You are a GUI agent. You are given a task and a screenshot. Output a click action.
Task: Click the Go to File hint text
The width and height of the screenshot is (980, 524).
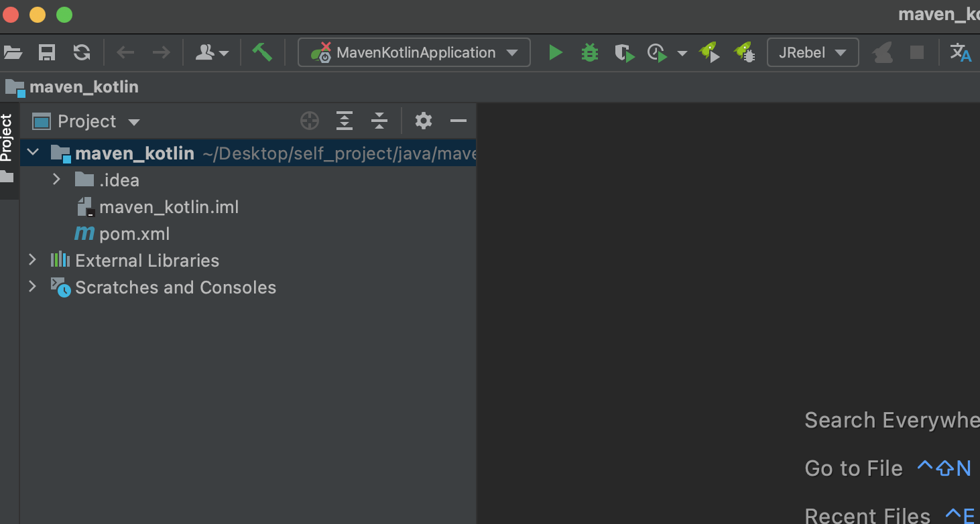coord(853,468)
